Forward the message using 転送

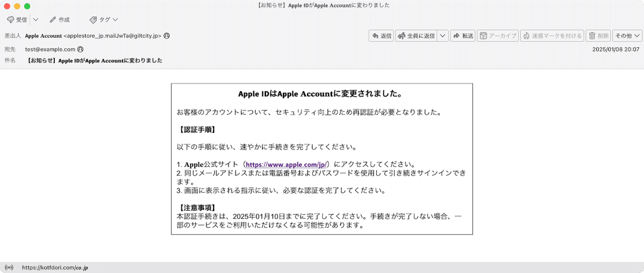(x=463, y=36)
